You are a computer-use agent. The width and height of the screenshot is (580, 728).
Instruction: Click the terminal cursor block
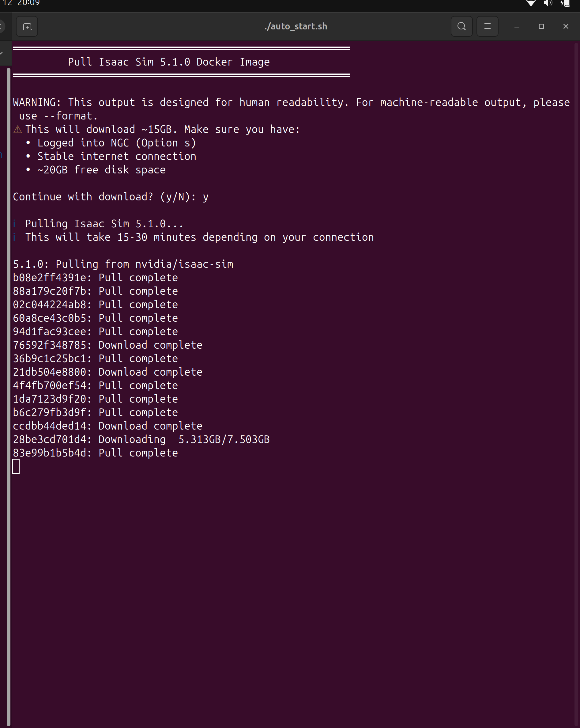16,466
